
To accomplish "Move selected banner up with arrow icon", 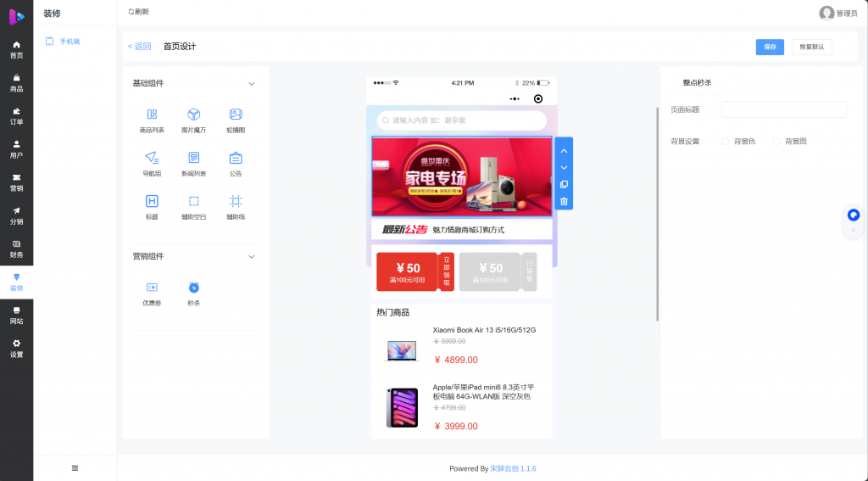I will 564,151.
